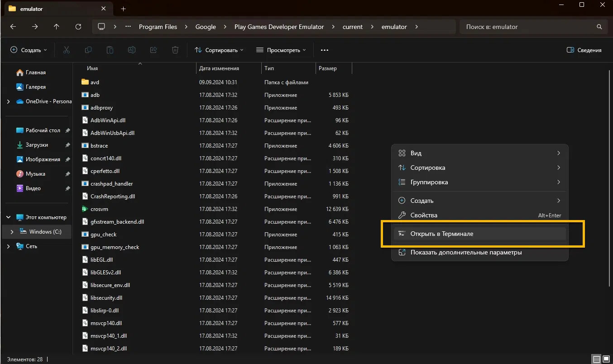Open Загрузки in the sidebar
The width and height of the screenshot is (613, 364).
coord(37,145)
